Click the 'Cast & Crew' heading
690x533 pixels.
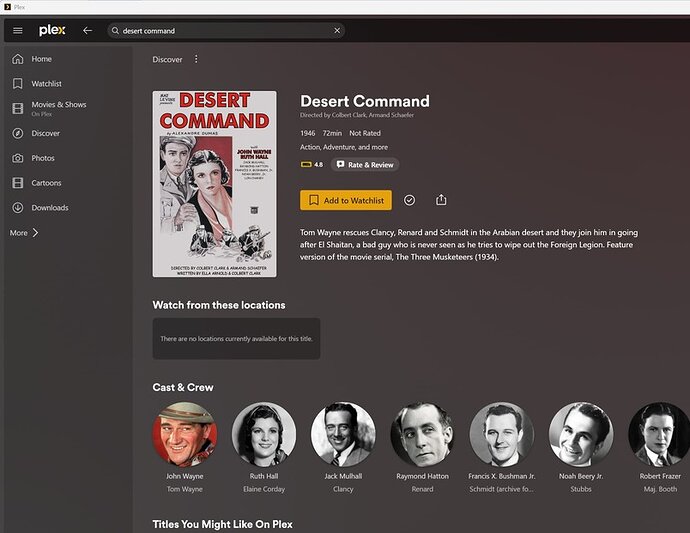[183, 387]
